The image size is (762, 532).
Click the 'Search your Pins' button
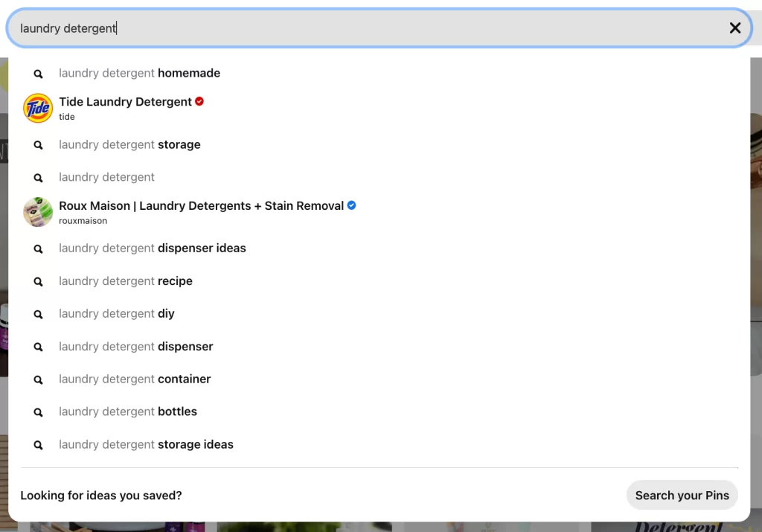click(x=682, y=495)
